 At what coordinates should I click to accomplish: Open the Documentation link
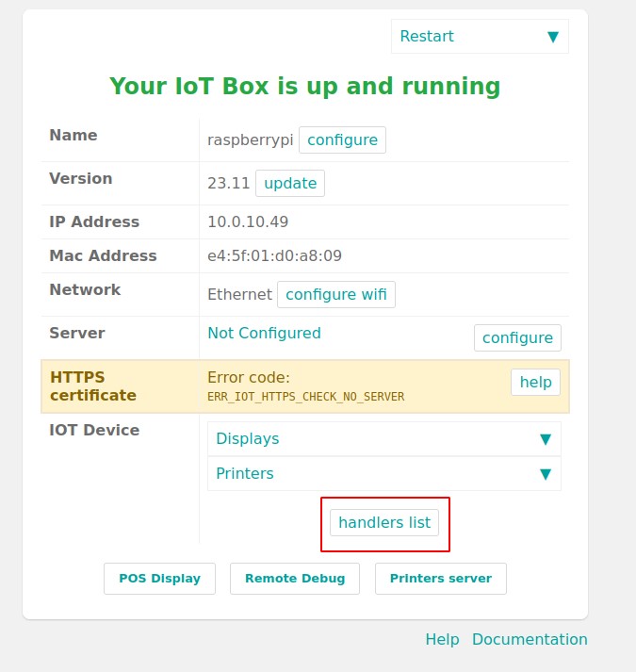pyautogui.click(x=530, y=639)
